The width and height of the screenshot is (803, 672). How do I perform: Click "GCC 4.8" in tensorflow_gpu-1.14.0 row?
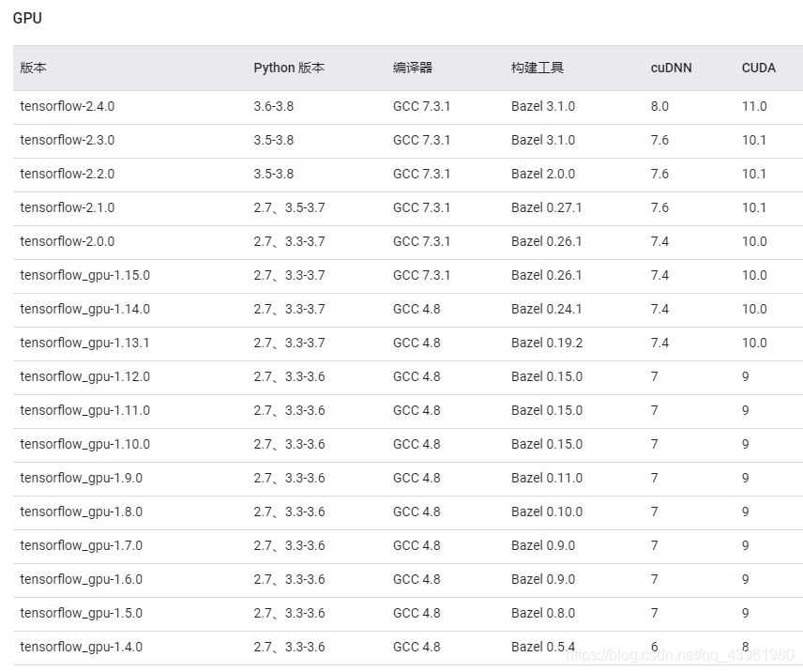417,309
